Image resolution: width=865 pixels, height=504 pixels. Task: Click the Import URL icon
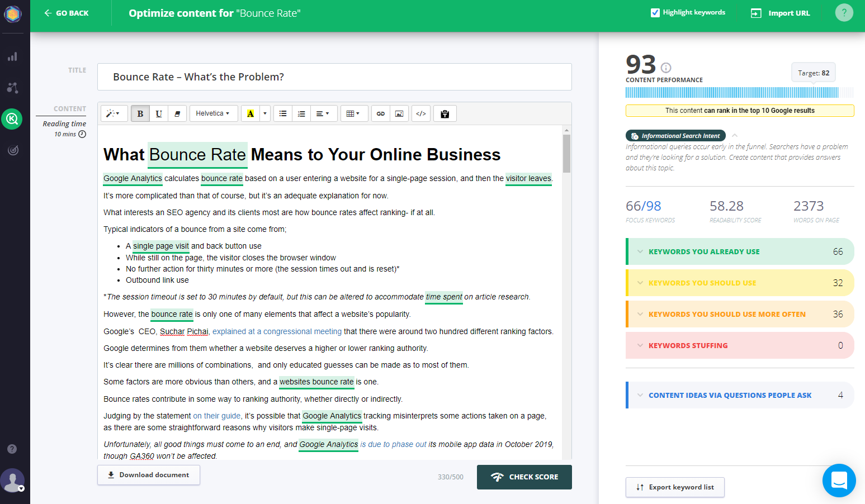pos(756,13)
